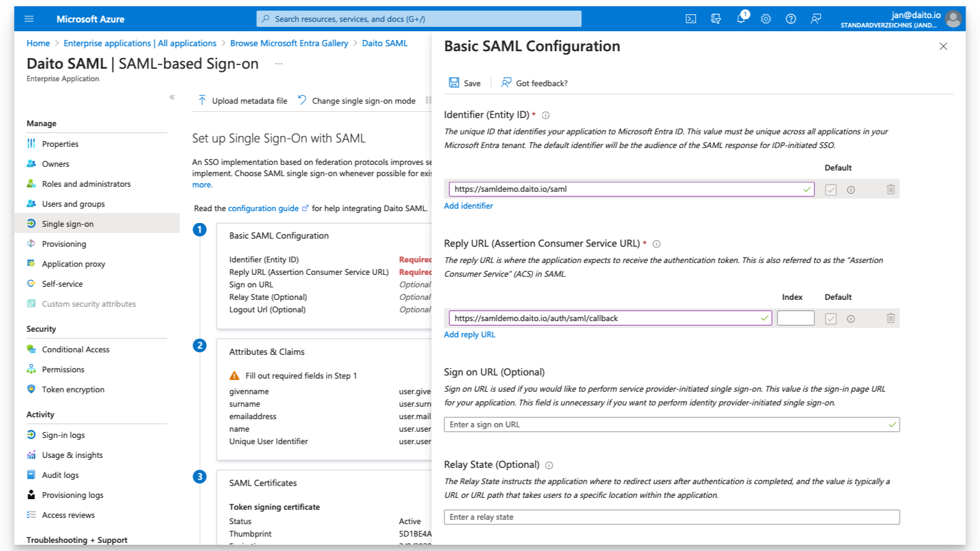Open portal settings gear
The width and height of the screenshot is (980, 551).
pos(766,19)
